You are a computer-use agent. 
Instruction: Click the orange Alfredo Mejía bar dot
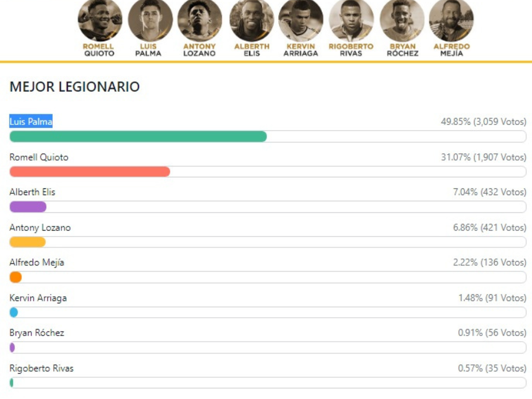[x=16, y=277]
